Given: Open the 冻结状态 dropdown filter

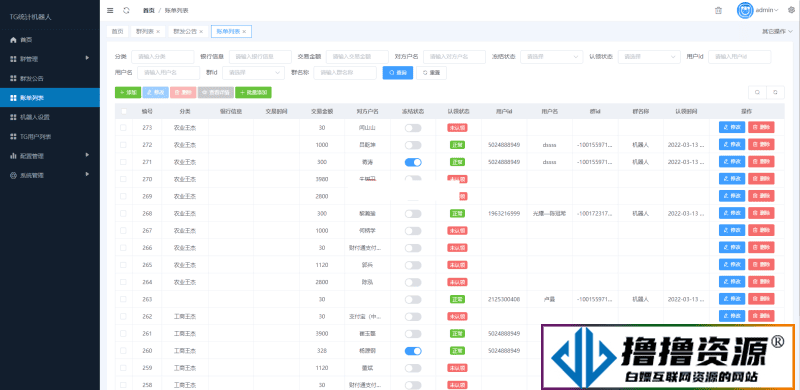Looking at the screenshot, I should tap(552, 57).
